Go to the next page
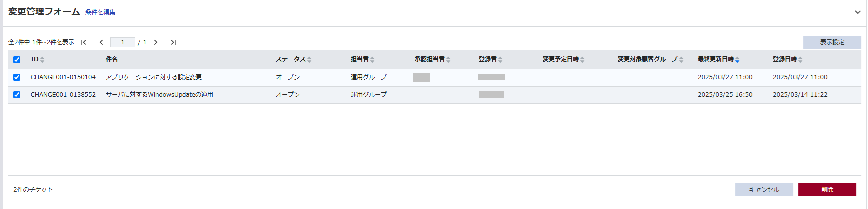Viewport: 868px width, 209px height. (x=156, y=42)
